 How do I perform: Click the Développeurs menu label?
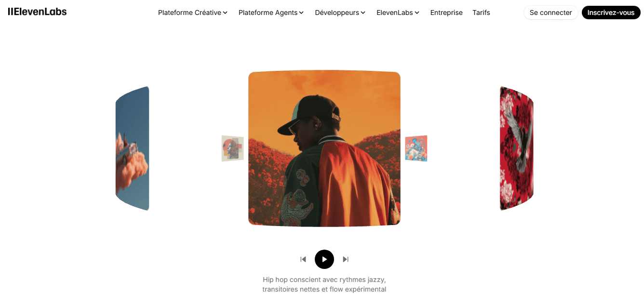click(337, 13)
